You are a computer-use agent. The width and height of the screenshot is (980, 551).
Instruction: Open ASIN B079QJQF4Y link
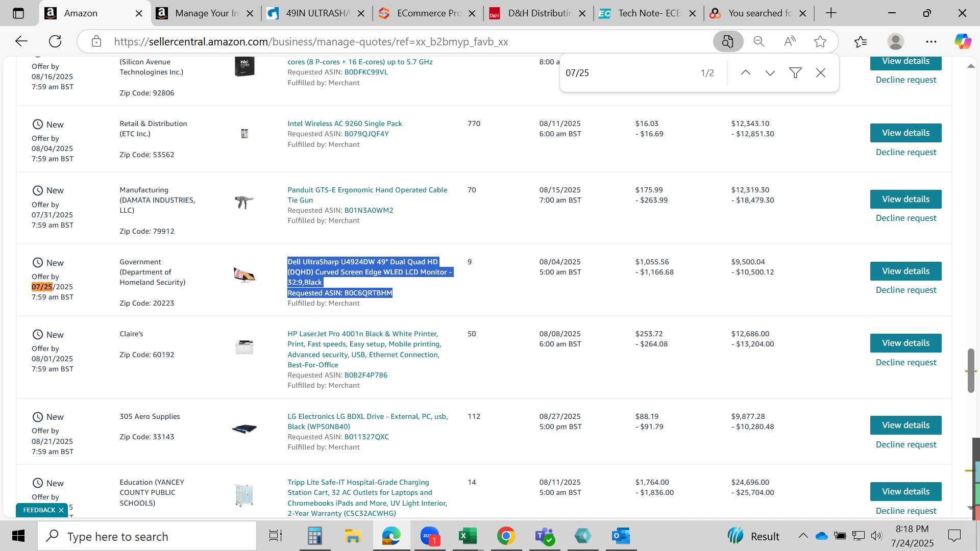tap(366, 134)
